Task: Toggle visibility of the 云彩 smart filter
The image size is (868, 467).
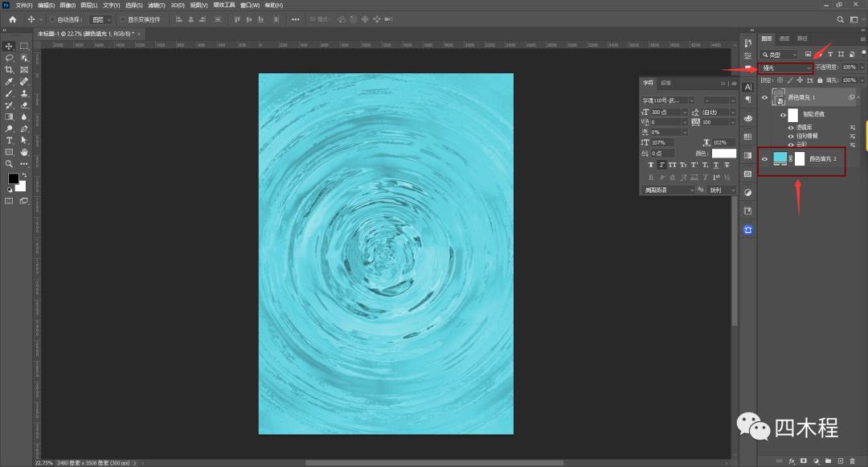Action: click(791, 144)
